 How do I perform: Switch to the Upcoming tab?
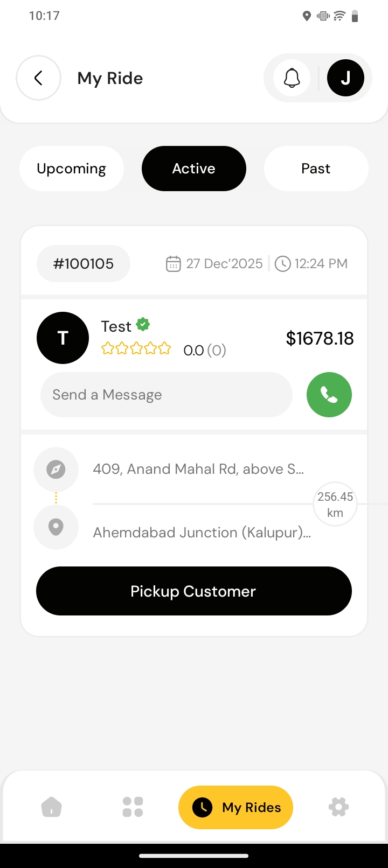[72, 169]
